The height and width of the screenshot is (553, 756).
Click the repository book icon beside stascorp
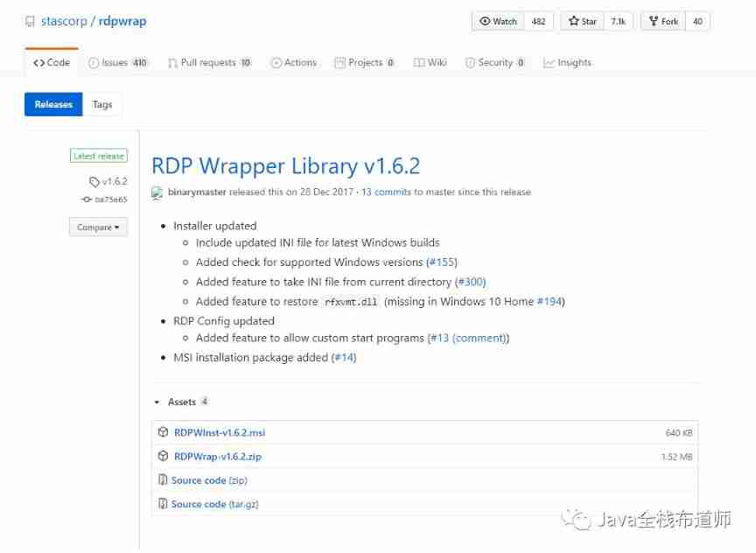point(30,22)
